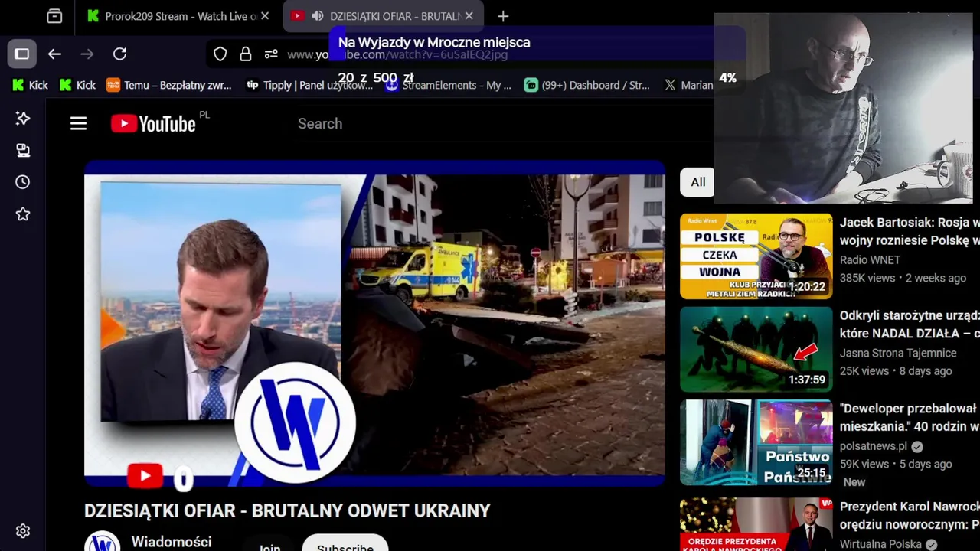Open the Odkryli starożytne urządzenia video thumbnail
This screenshot has width=980, height=551.
[756, 349]
